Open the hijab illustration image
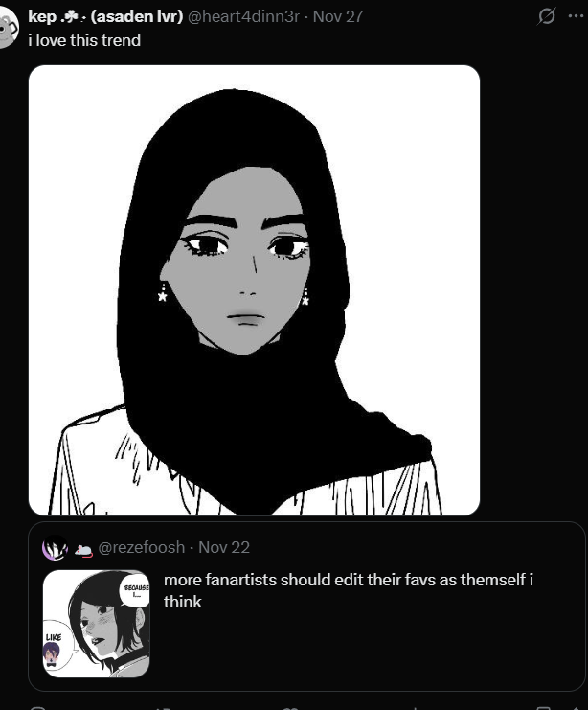Viewport: 588px width, 710px height. (x=254, y=290)
